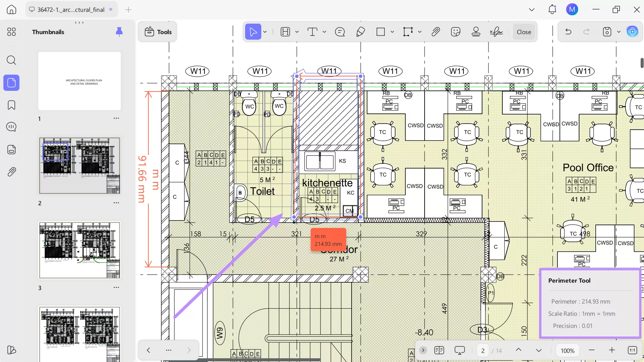This screenshot has height=362, width=644.
Task: Select the Signature tool
Action: [x=496, y=31]
